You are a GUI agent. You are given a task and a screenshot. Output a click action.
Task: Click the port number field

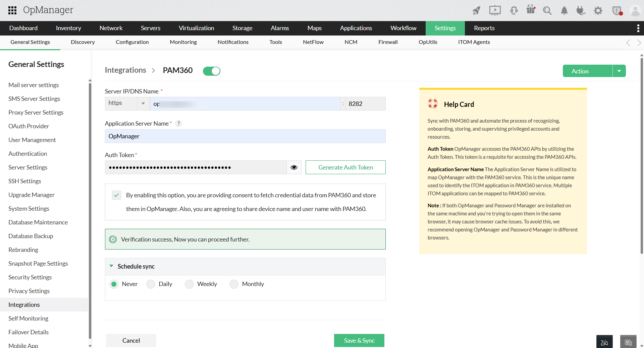365,104
